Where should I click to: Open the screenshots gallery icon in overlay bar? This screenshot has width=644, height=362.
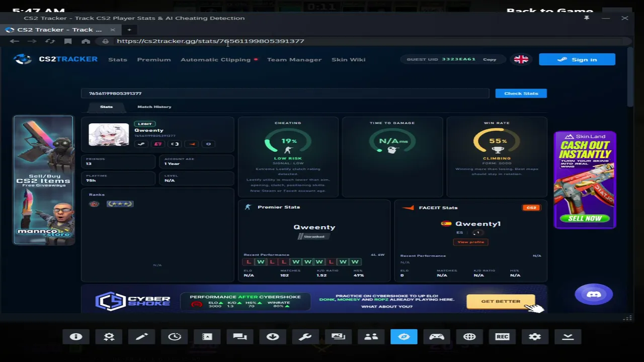pyautogui.click(x=338, y=337)
